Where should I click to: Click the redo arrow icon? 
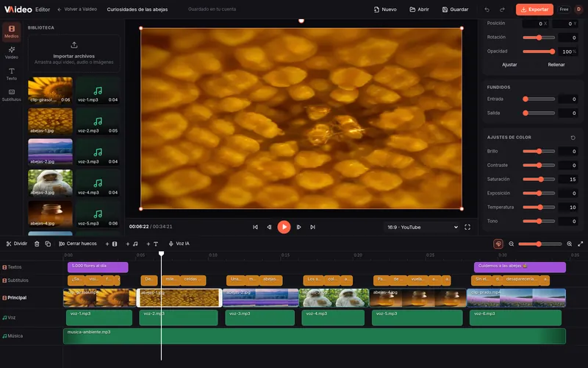pos(503,10)
